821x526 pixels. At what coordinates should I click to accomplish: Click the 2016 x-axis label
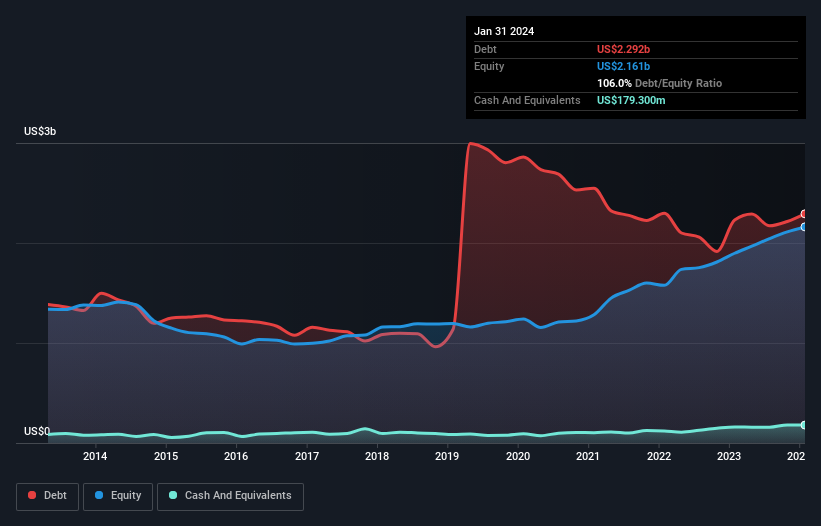coord(236,456)
